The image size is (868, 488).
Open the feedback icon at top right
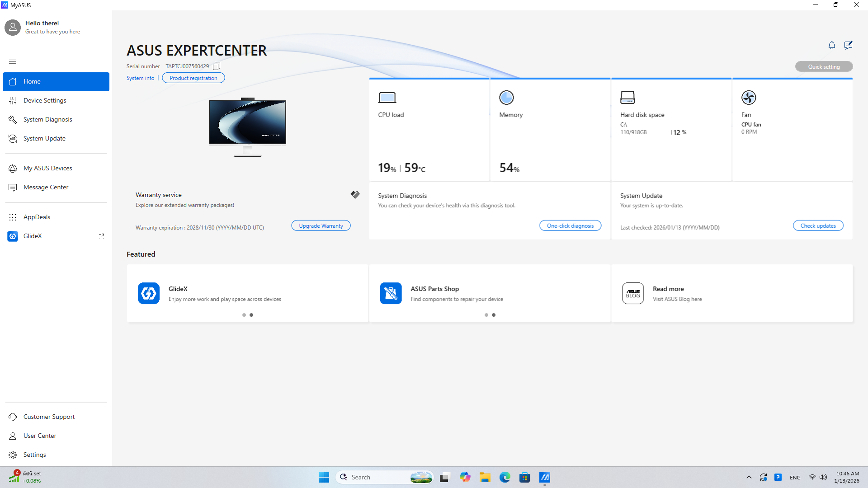click(x=848, y=45)
